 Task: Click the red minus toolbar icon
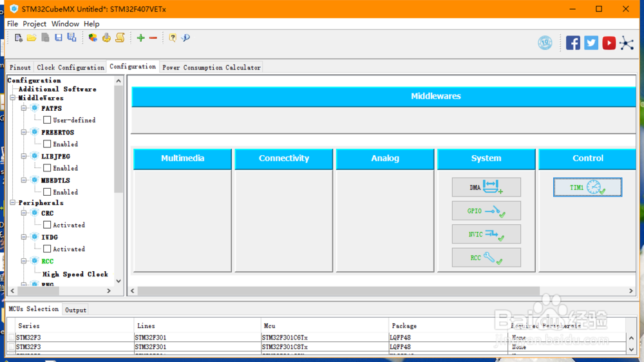pyautogui.click(x=153, y=38)
